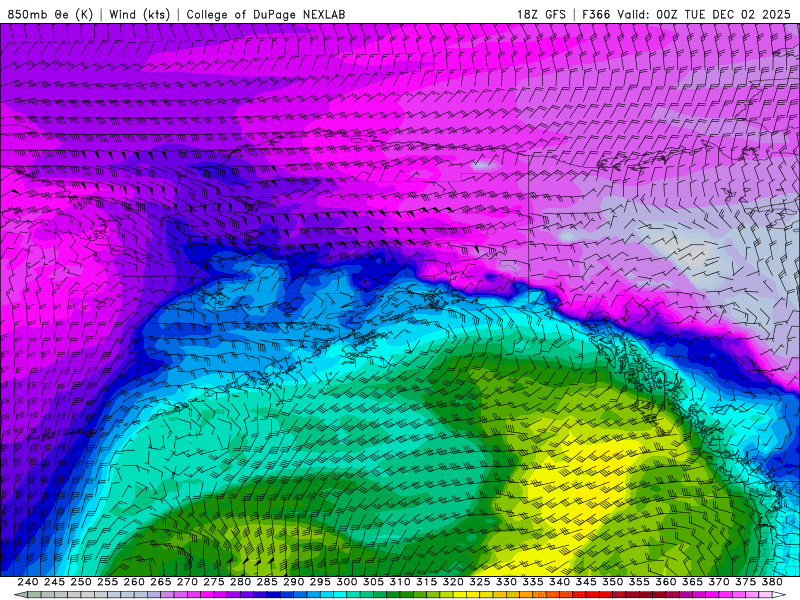The height and width of the screenshot is (600, 800).
Task: Click the 380 value on the color scale
Action: [x=772, y=582]
